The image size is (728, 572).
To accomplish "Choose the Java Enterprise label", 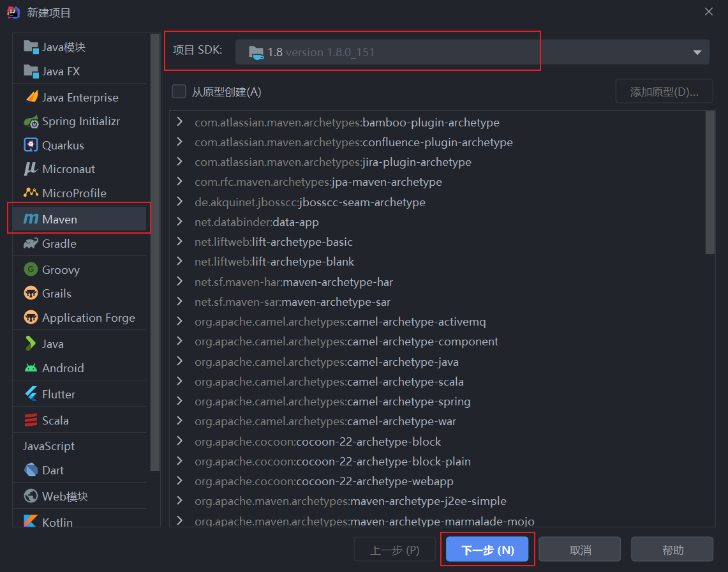I will coord(80,98).
